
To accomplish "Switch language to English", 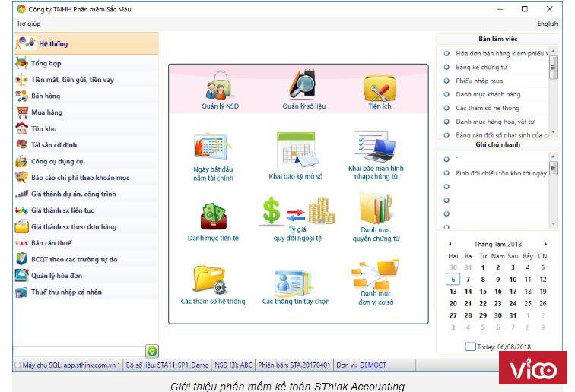I will (x=547, y=24).
